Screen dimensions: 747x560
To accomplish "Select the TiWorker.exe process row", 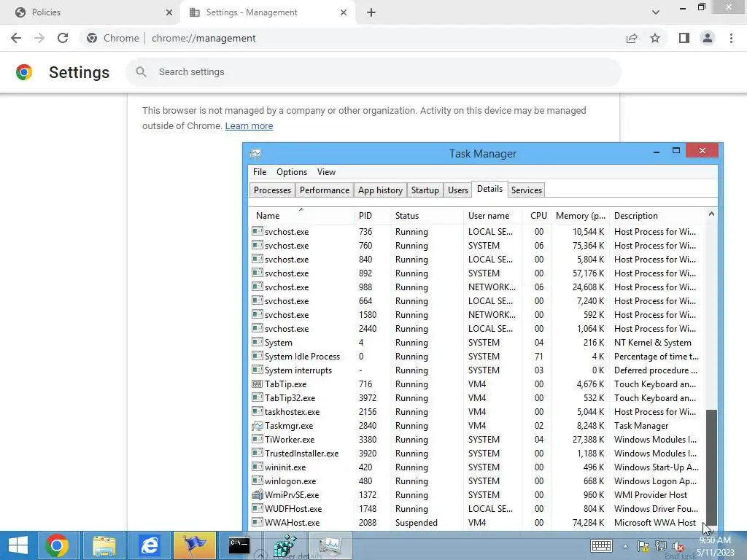I will pos(477,440).
